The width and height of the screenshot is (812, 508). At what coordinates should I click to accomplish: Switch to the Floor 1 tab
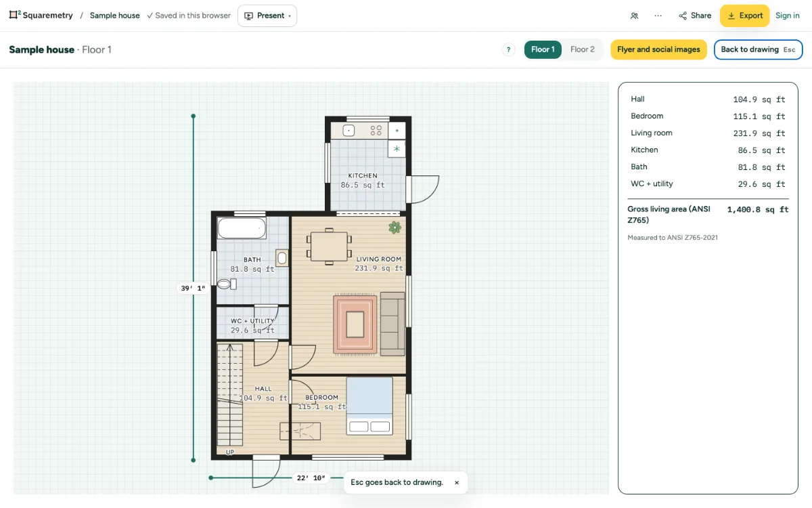(543, 49)
